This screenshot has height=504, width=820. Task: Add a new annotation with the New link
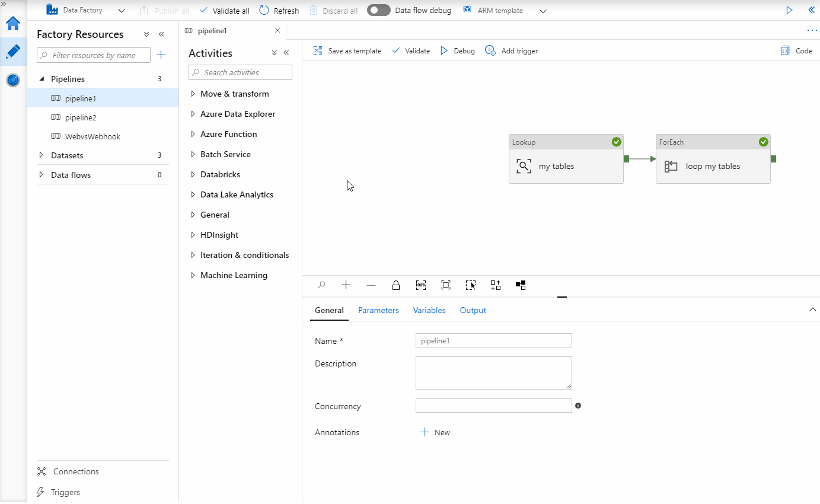(x=435, y=432)
